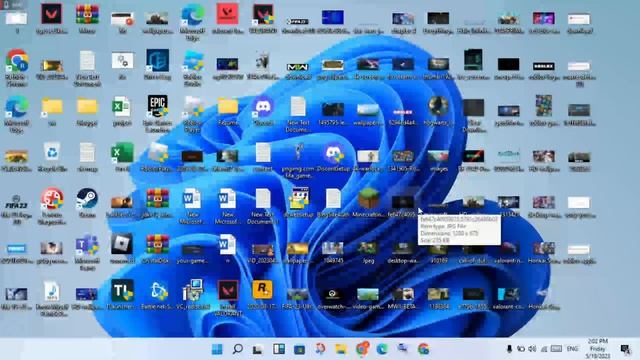Select the overwatch image thumbnail

[333, 294]
